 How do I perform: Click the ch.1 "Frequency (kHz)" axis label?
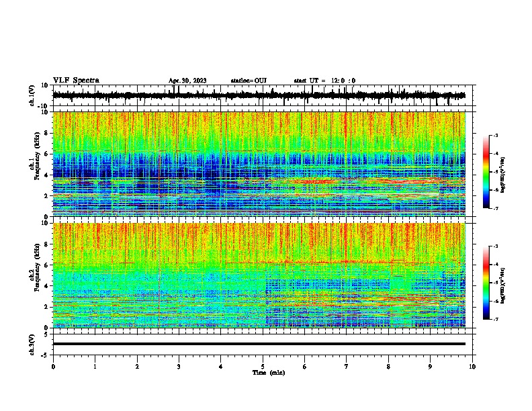click(37, 156)
